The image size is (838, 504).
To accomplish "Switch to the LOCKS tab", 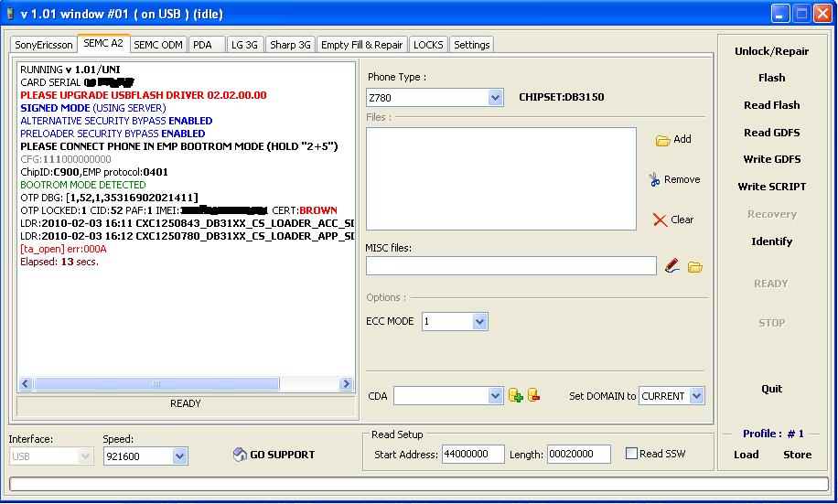I will [x=428, y=45].
